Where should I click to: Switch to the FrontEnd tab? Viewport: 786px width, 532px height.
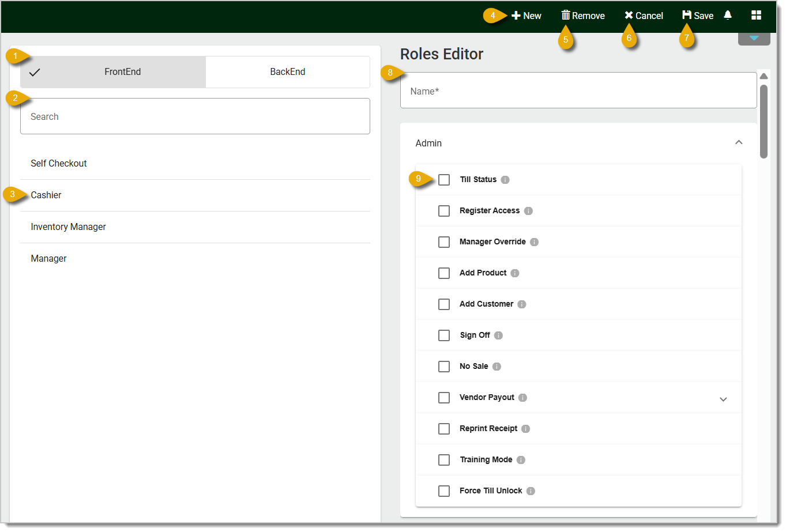[113, 72]
